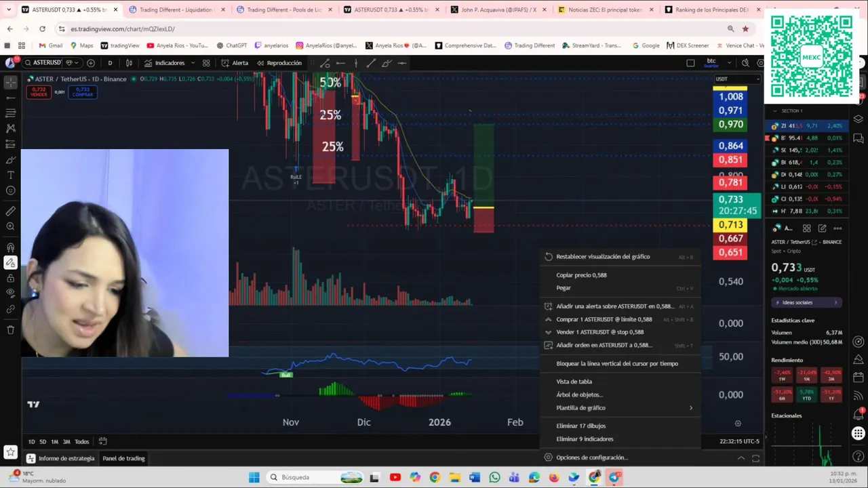Open the candlestick chart type selector
This screenshot has height=488, width=868.
pyautogui.click(x=129, y=63)
